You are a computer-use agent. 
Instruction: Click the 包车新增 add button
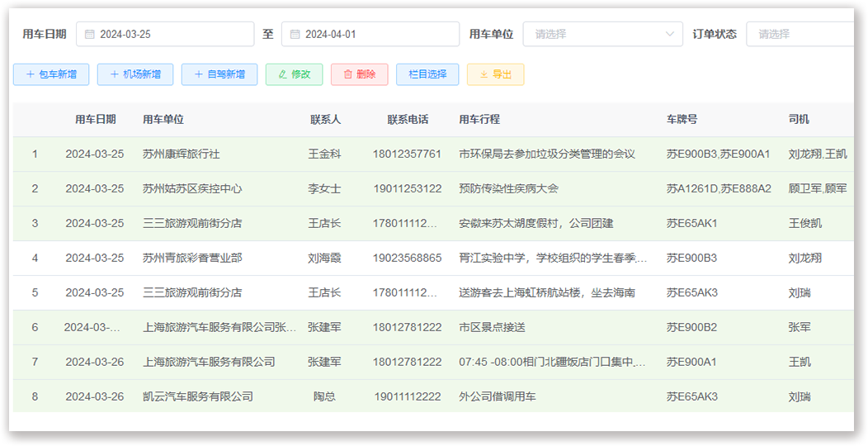click(51, 74)
